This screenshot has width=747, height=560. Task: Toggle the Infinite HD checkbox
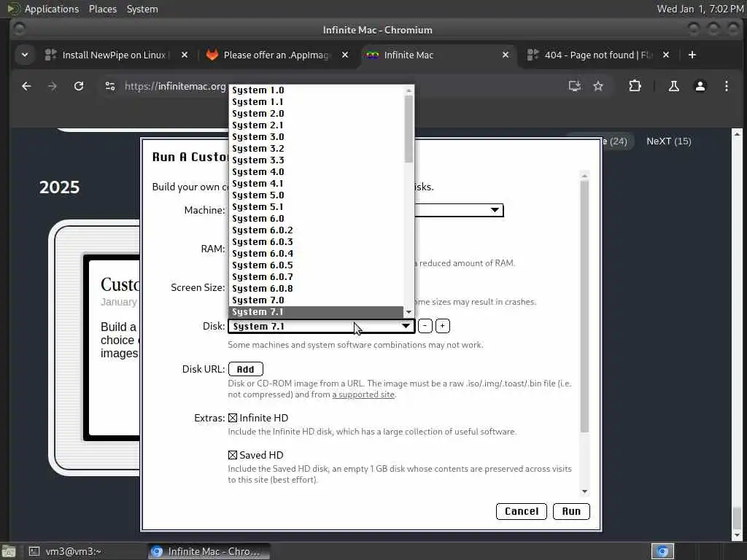pos(233,418)
